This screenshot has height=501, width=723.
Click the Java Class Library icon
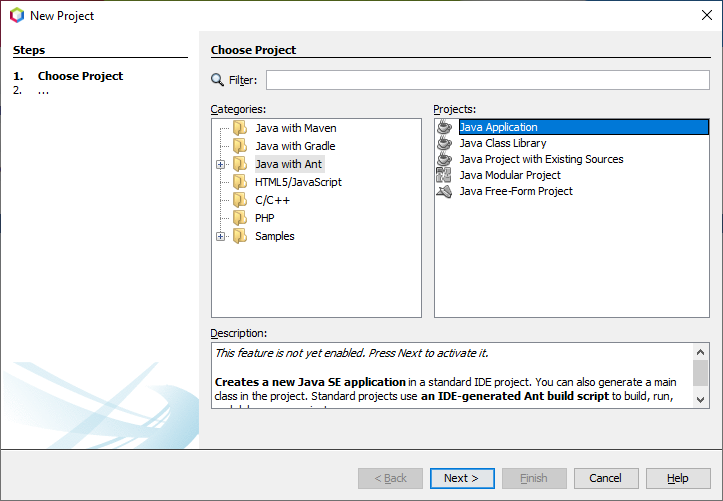[x=444, y=143]
